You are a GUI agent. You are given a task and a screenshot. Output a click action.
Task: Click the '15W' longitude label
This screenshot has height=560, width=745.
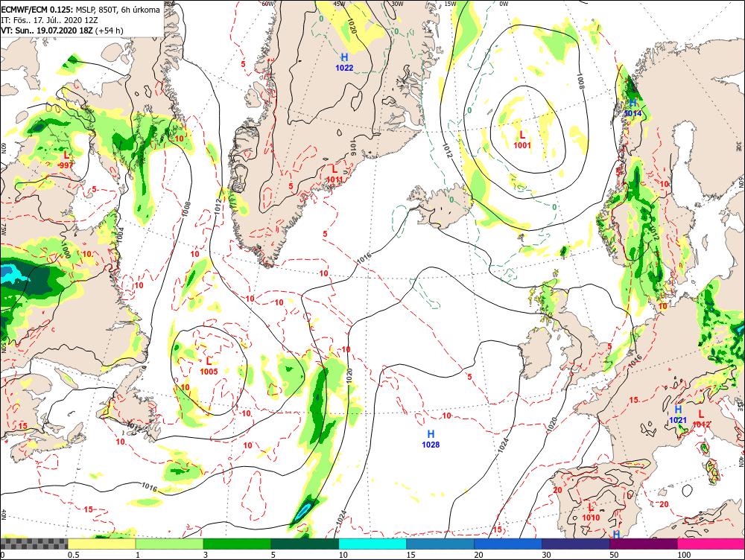450,3
